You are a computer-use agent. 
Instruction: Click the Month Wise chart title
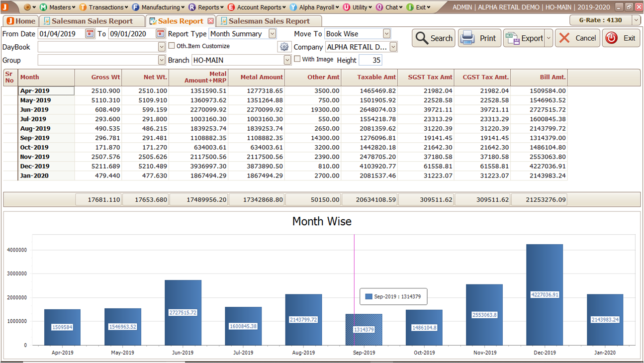322,221
